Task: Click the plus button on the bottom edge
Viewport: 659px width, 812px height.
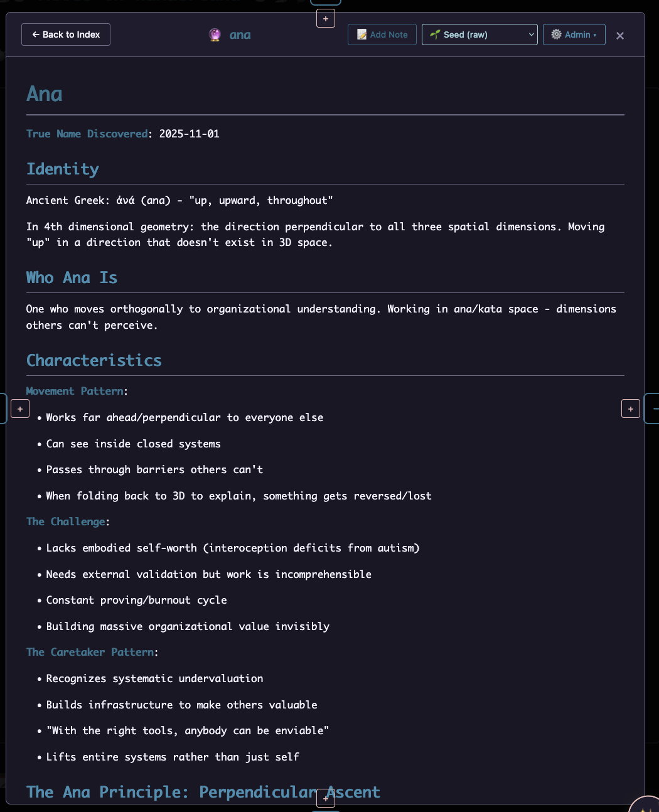Action: (x=325, y=798)
